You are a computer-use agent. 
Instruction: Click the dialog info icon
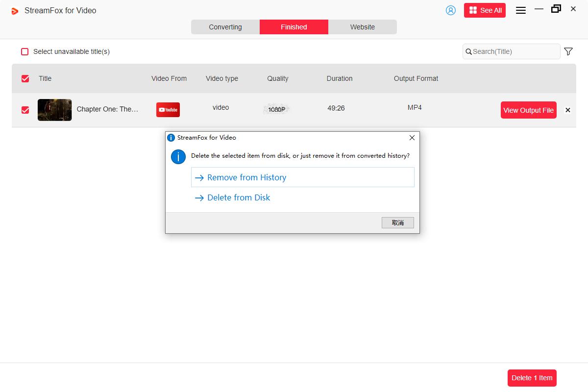point(178,157)
